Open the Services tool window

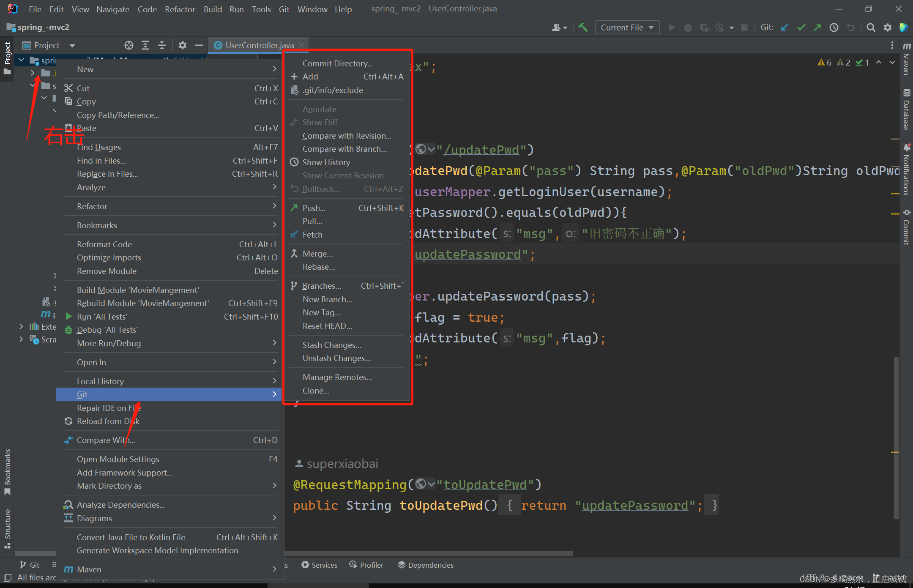tap(320, 565)
